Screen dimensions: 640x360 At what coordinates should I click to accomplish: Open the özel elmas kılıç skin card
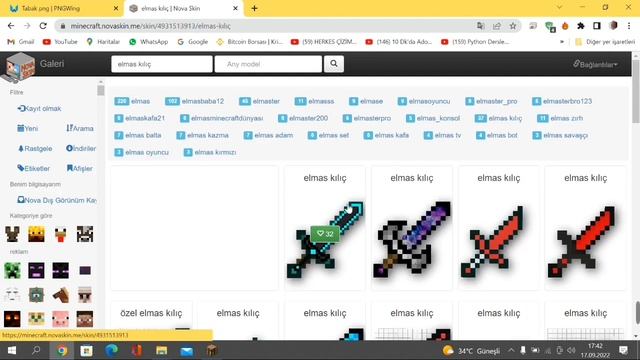coord(151,321)
